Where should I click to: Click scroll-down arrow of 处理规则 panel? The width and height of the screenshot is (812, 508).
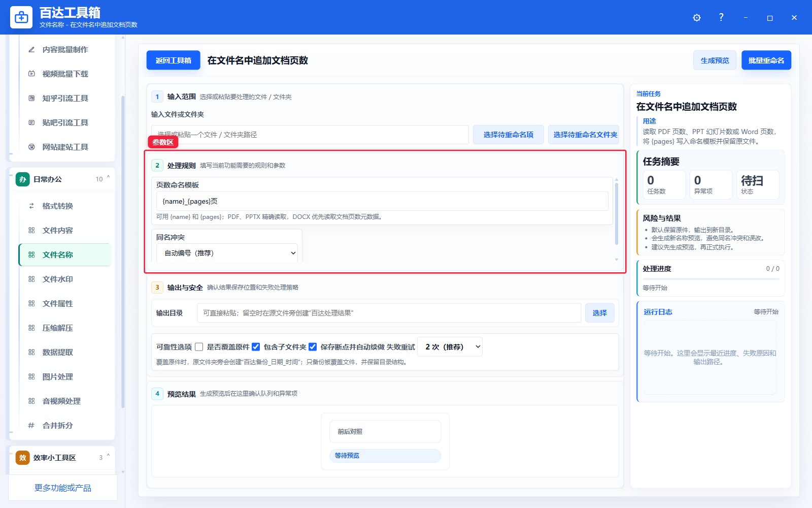(617, 260)
